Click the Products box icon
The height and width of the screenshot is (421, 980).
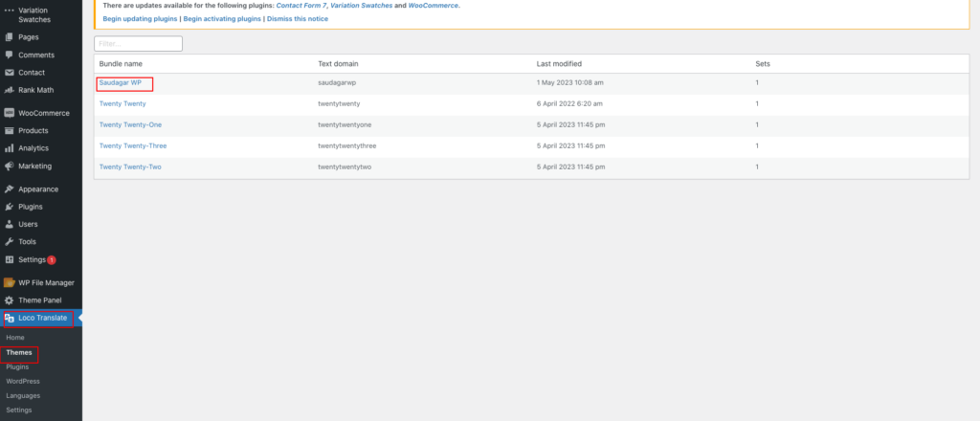9,130
